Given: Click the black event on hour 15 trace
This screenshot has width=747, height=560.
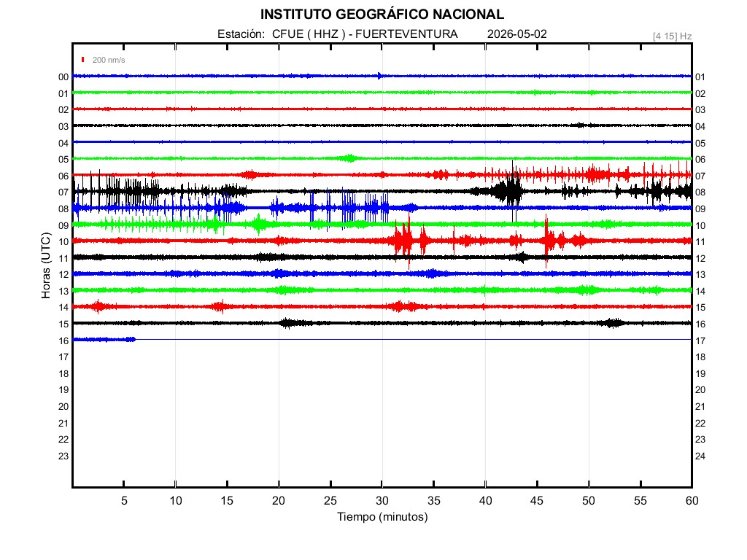Looking at the screenshot, I should 287,323.
